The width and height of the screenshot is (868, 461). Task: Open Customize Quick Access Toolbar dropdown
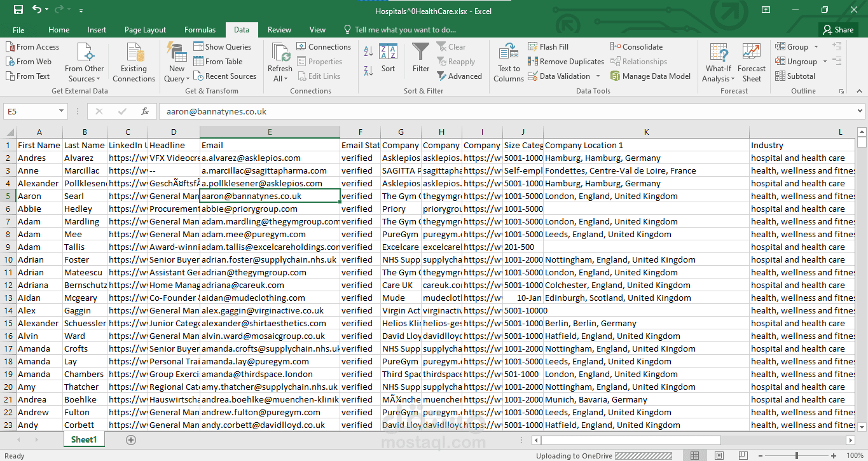click(x=81, y=10)
